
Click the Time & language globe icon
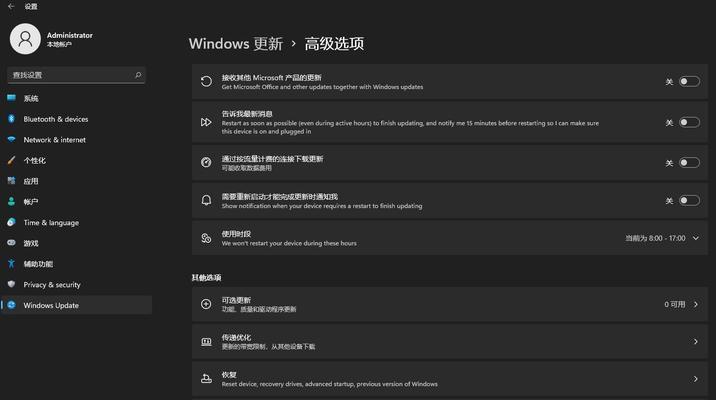[x=11, y=222]
